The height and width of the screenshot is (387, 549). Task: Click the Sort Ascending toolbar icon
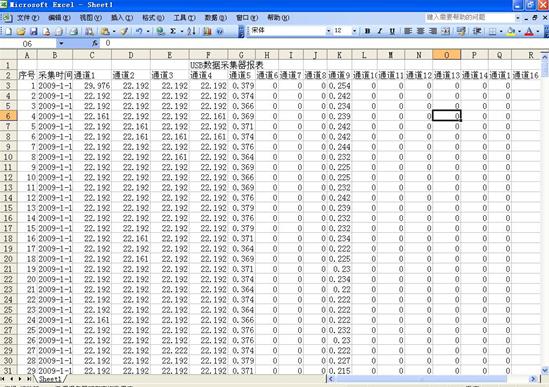pyautogui.click(x=191, y=31)
